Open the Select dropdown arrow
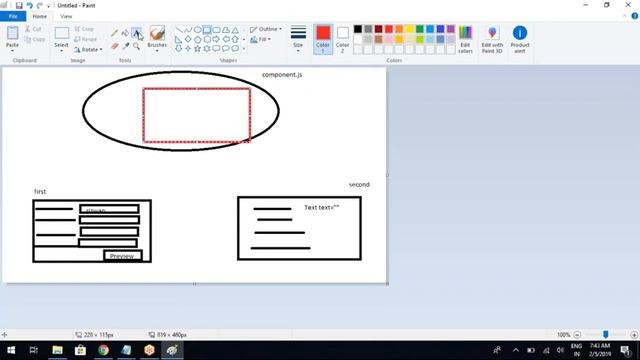The height and width of the screenshot is (360, 640). 61,51
